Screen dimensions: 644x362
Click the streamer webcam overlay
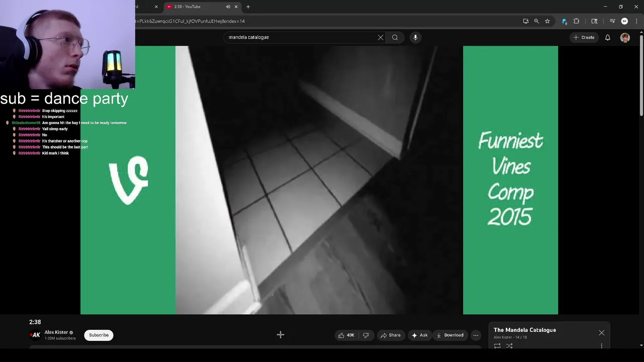67,44
